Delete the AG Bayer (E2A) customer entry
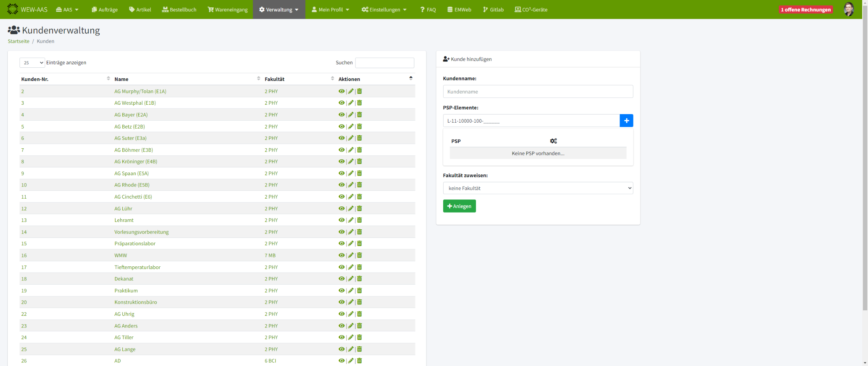 359,114
